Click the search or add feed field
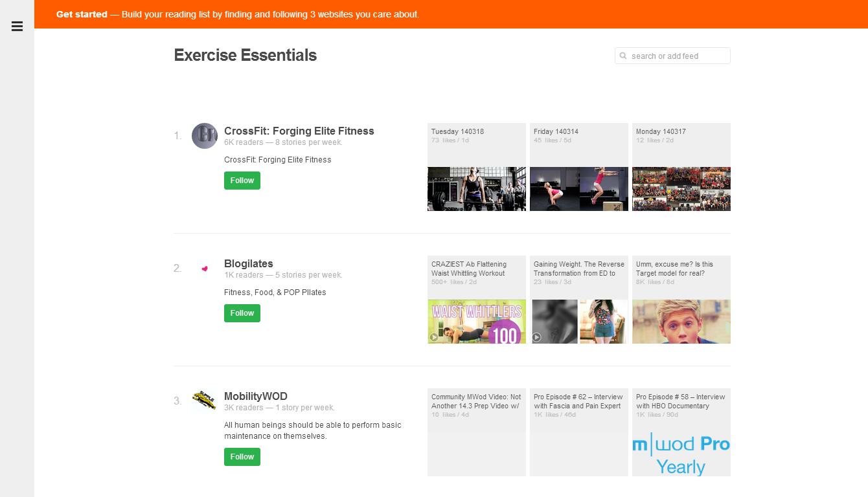 672,56
